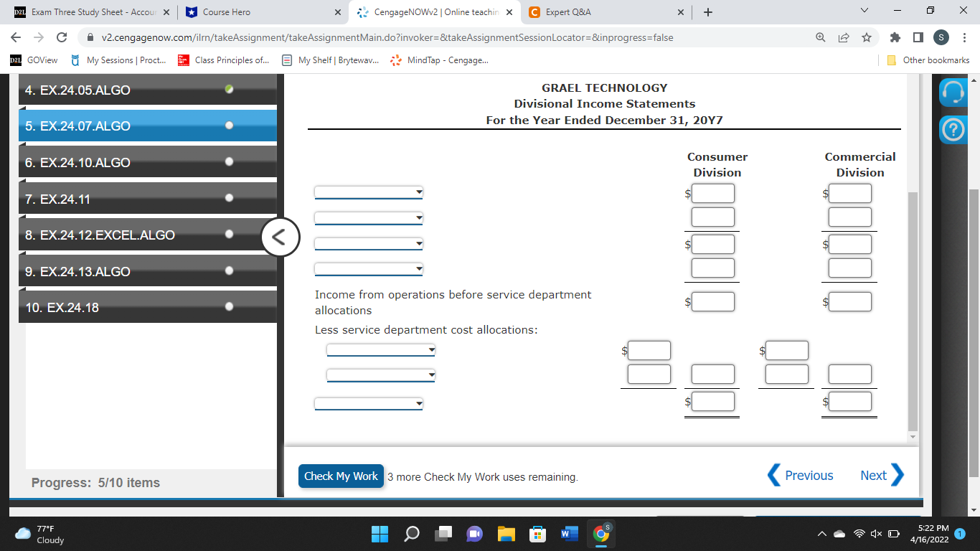Open the second service department allocation dropdown
This screenshot has height=551, width=980.
381,375
